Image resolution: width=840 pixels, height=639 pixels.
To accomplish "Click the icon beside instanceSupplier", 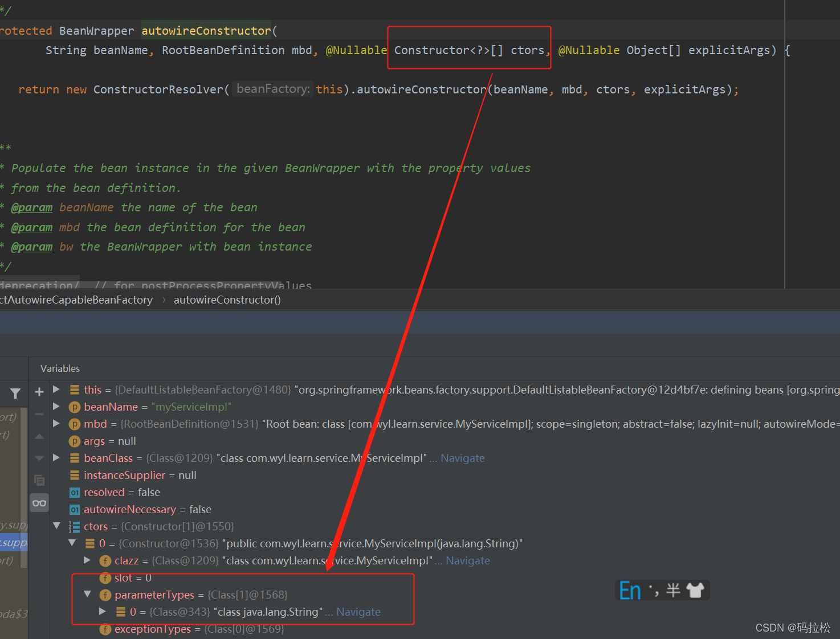I will (x=75, y=475).
